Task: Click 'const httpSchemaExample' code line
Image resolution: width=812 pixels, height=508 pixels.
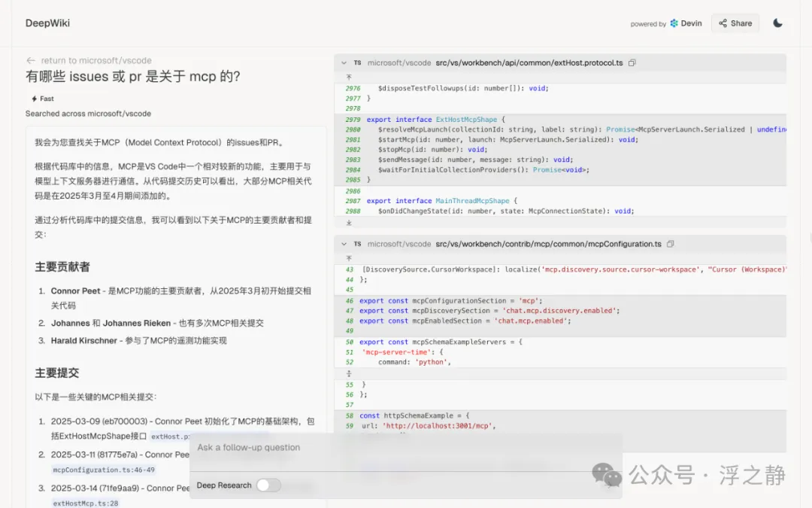Action: coord(414,415)
